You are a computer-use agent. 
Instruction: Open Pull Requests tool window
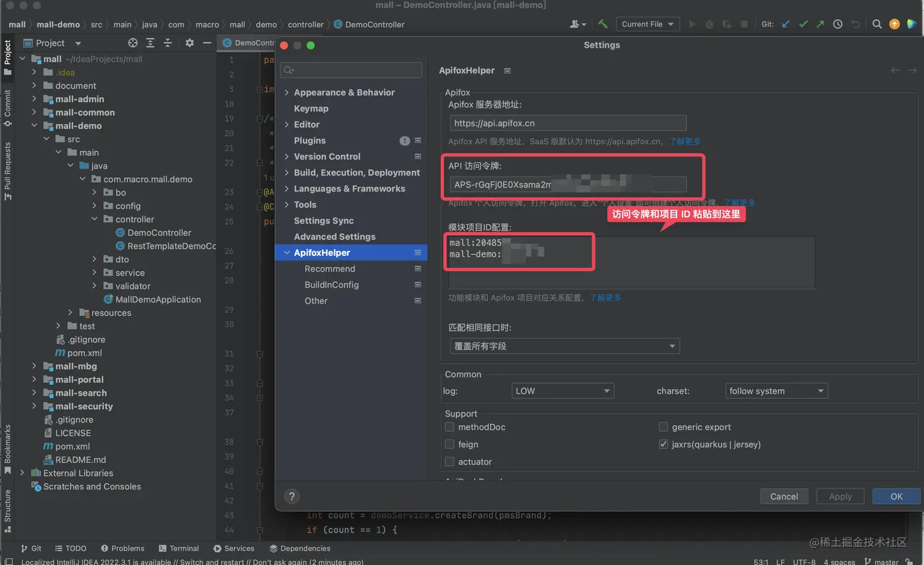pos(7,171)
